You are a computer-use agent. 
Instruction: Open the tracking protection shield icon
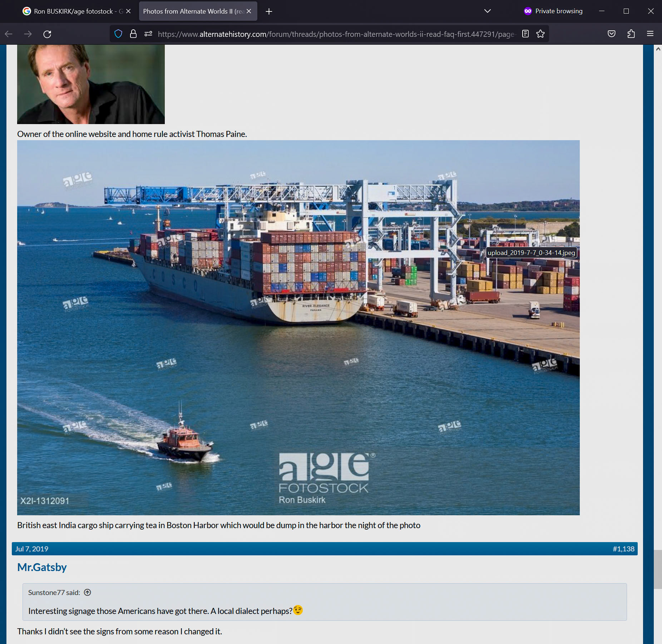pyautogui.click(x=118, y=34)
